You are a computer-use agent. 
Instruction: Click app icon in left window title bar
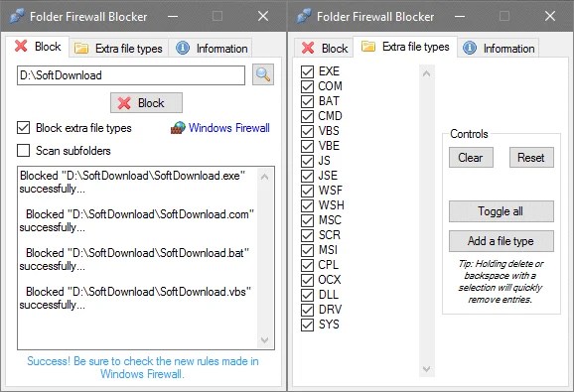pos(17,16)
